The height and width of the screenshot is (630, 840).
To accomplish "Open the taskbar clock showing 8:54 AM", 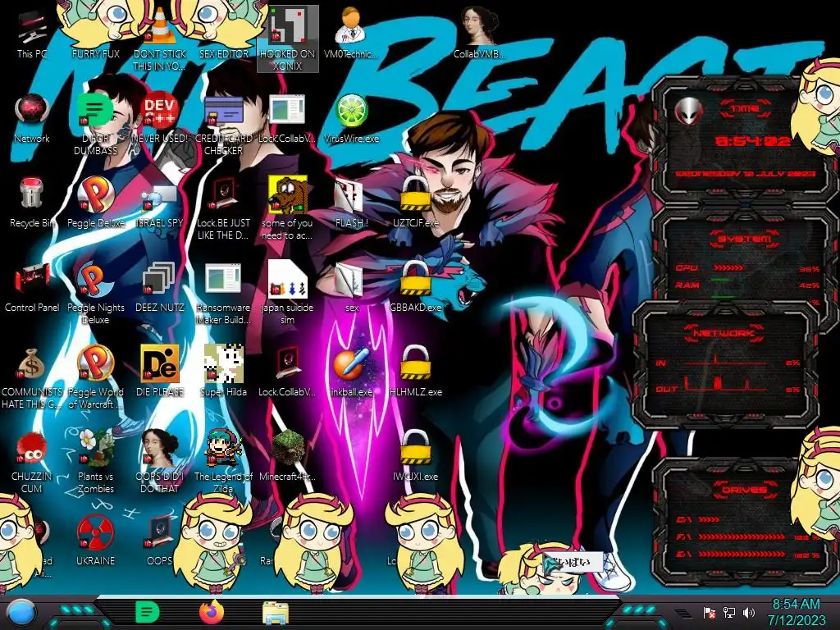I will pos(797,612).
